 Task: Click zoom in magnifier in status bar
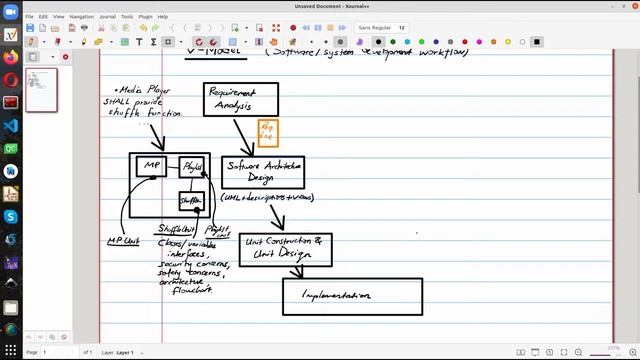coord(633,352)
